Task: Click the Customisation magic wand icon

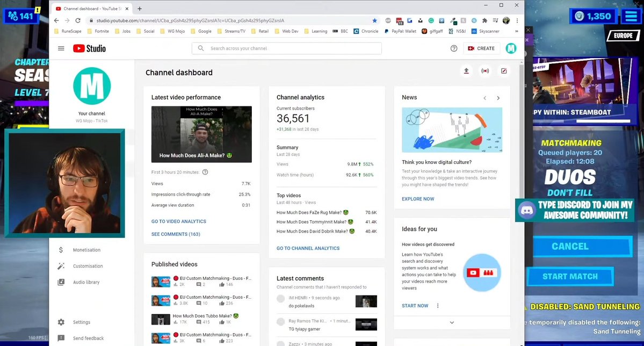Action: pyautogui.click(x=61, y=266)
